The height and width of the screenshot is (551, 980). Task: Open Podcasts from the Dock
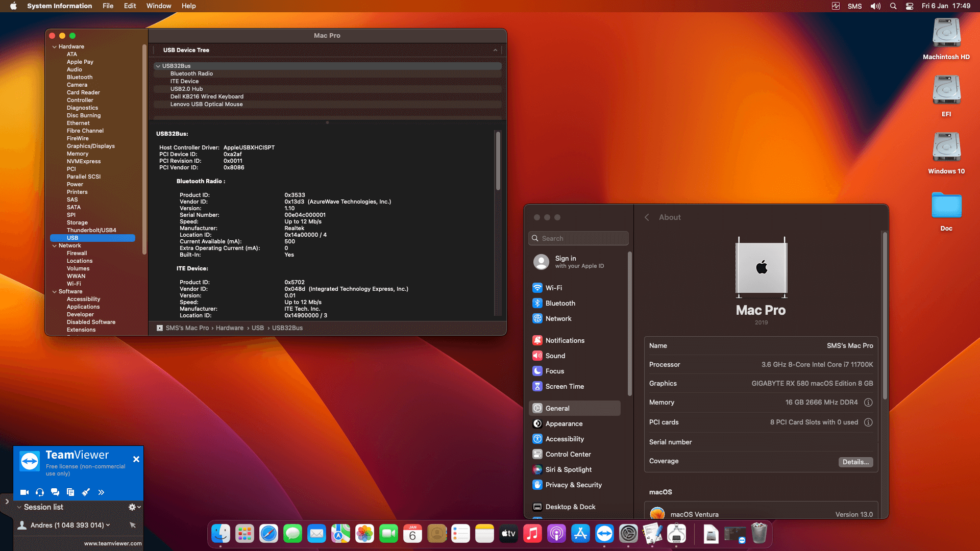pyautogui.click(x=556, y=533)
